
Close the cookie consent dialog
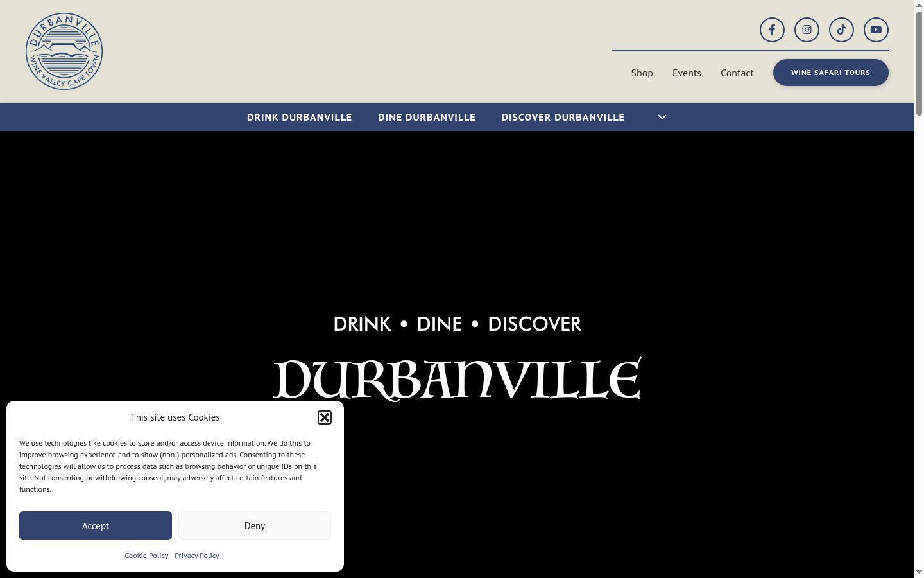click(325, 417)
